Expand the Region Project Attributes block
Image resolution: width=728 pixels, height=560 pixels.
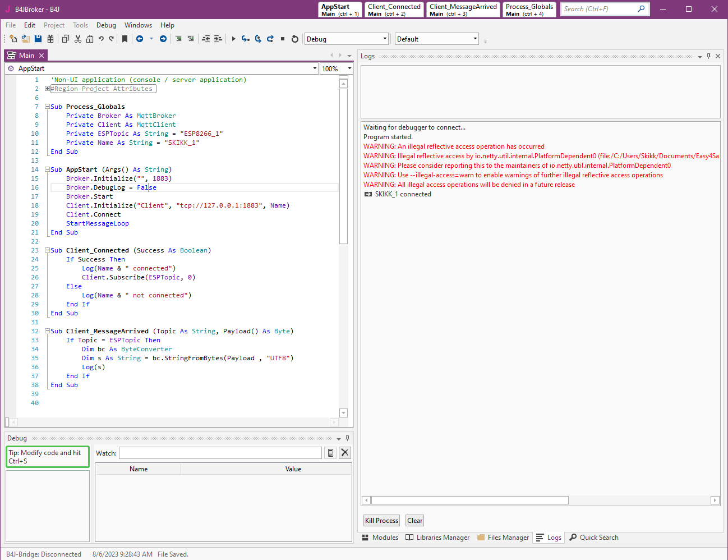click(x=48, y=89)
